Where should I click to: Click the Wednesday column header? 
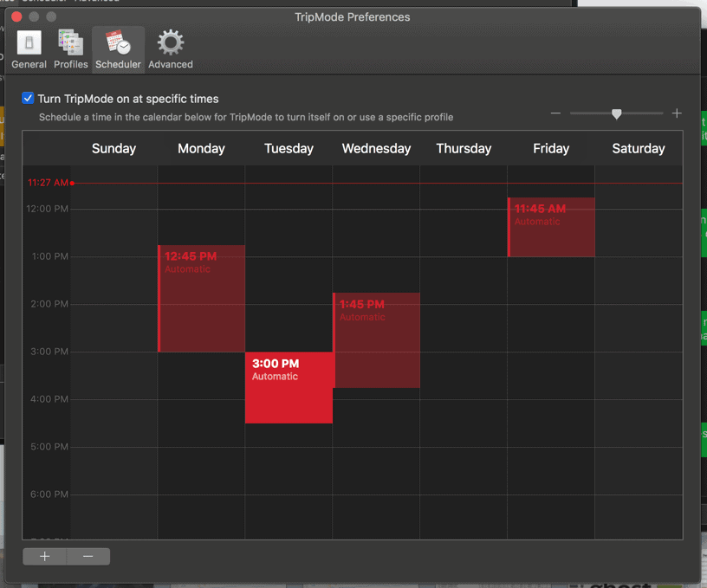[376, 148]
